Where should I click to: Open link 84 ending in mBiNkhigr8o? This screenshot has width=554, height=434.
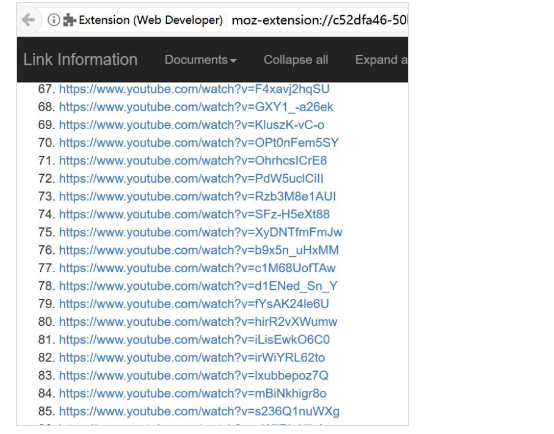point(193,393)
